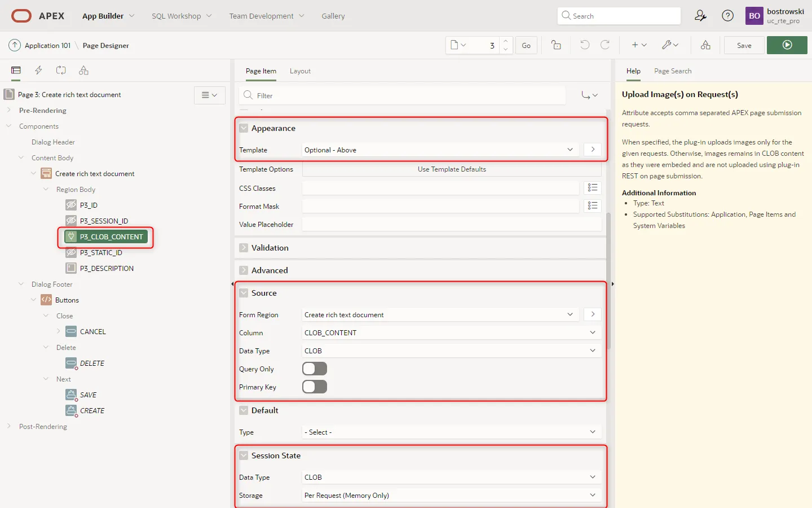Expand the Validation section
Viewport: 812px width, 508px height.
(x=244, y=248)
